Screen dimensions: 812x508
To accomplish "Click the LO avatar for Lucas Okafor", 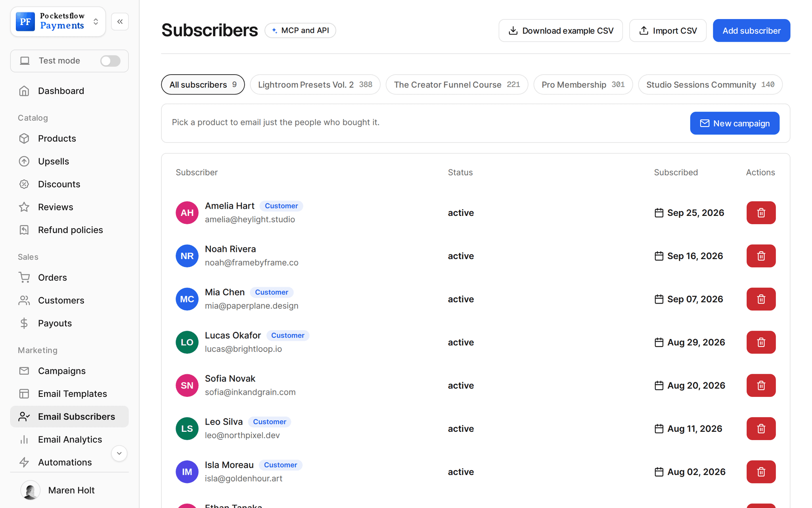I will (x=187, y=342).
